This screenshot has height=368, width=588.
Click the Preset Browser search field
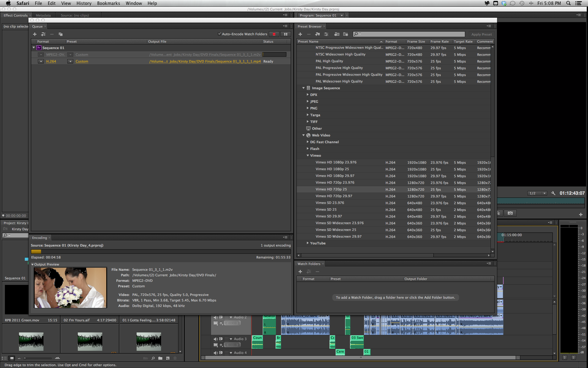coord(409,34)
